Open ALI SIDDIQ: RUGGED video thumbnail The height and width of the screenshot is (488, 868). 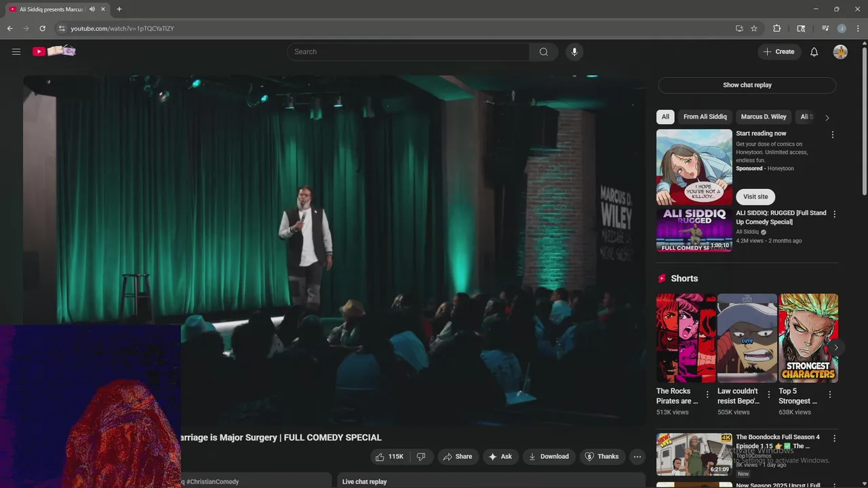coord(694,230)
